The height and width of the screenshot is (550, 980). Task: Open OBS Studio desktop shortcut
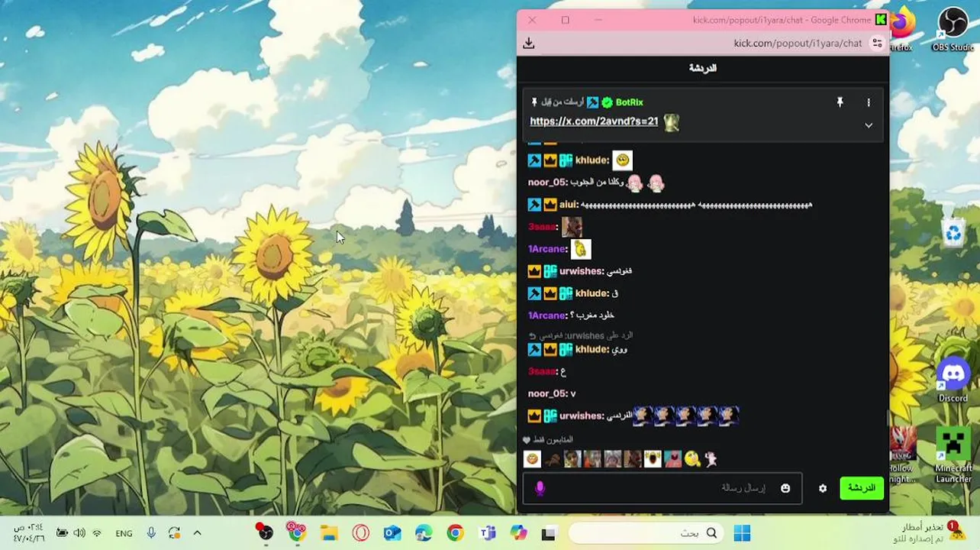(x=953, y=29)
